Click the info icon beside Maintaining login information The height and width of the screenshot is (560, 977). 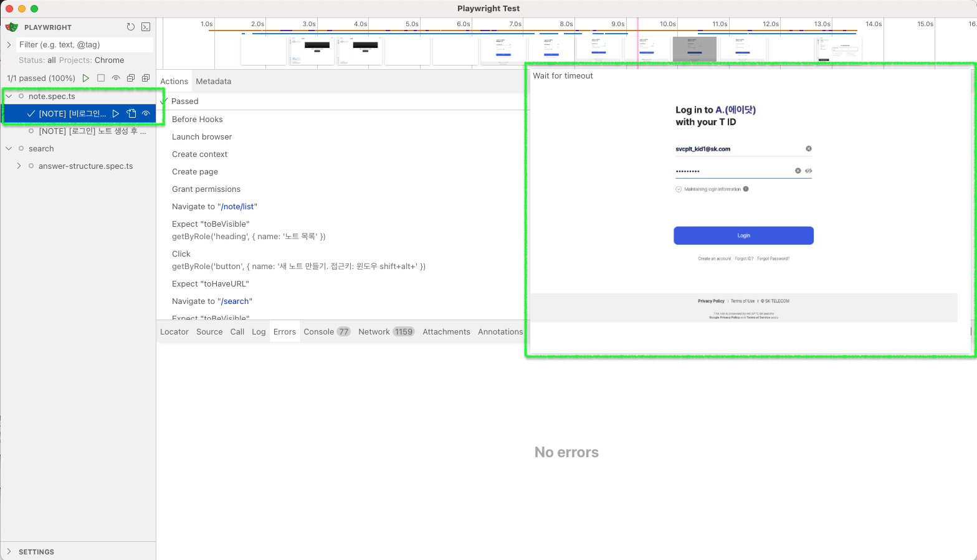tap(746, 189)
